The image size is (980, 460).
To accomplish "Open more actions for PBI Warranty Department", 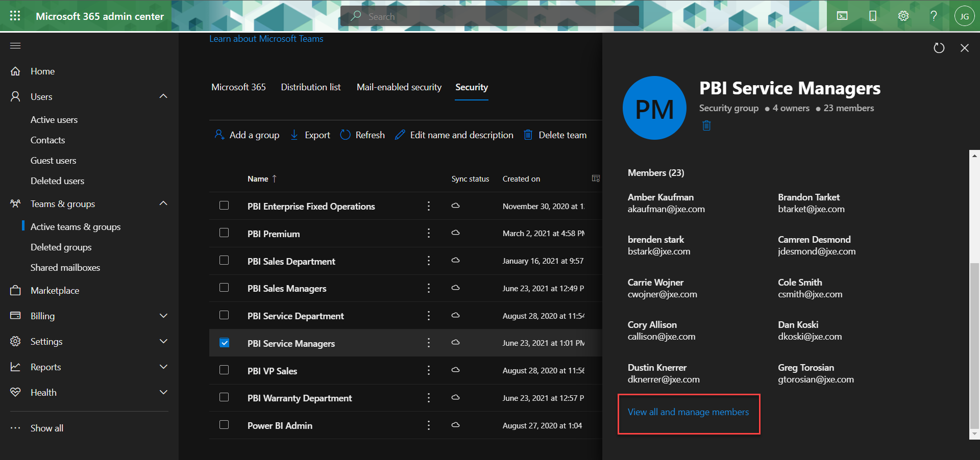I will [429, 398].
